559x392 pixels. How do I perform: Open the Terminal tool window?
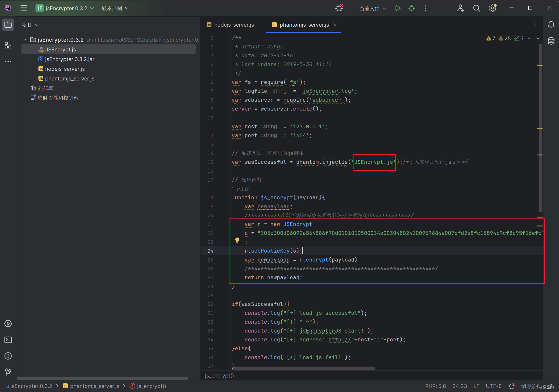coord(8,340)
